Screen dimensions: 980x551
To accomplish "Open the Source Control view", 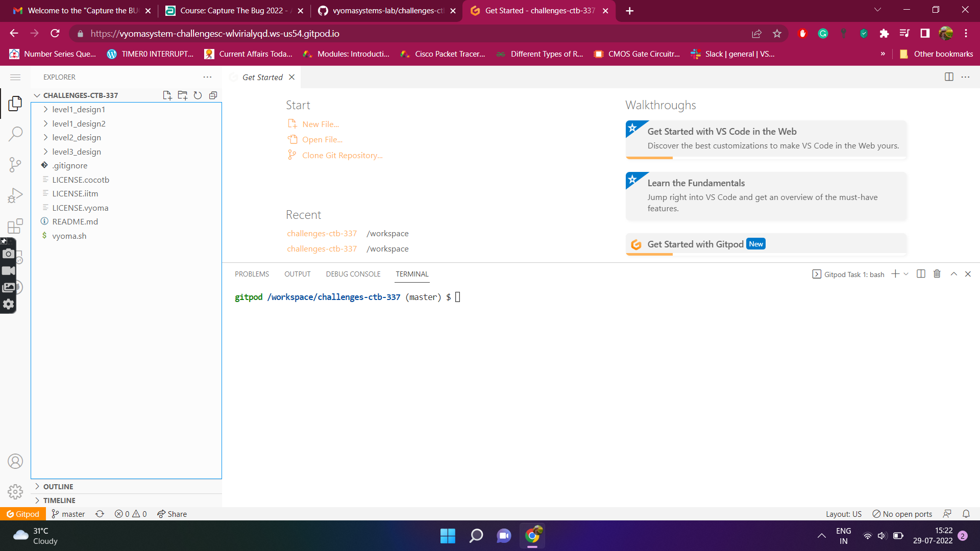I will (x=15, y=164).
